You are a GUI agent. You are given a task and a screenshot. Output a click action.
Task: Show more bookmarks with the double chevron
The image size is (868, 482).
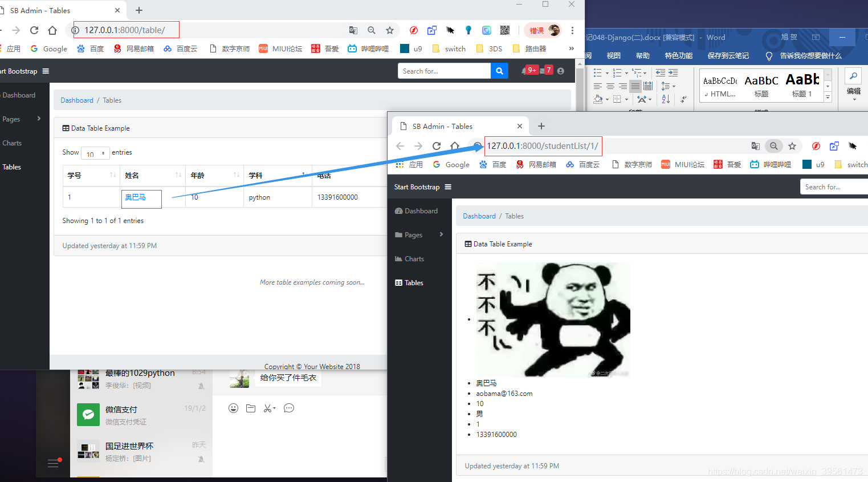(x=571, y=48)
